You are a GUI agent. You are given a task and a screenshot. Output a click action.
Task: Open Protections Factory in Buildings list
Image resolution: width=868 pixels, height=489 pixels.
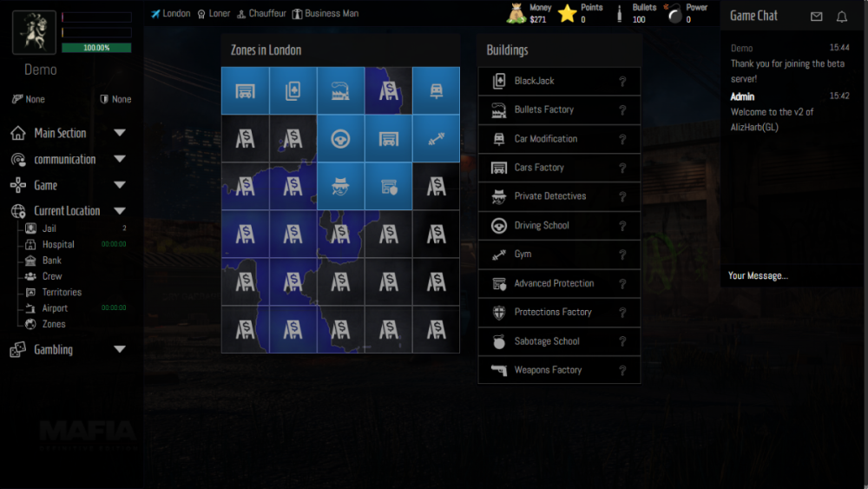tap(552, 312)
